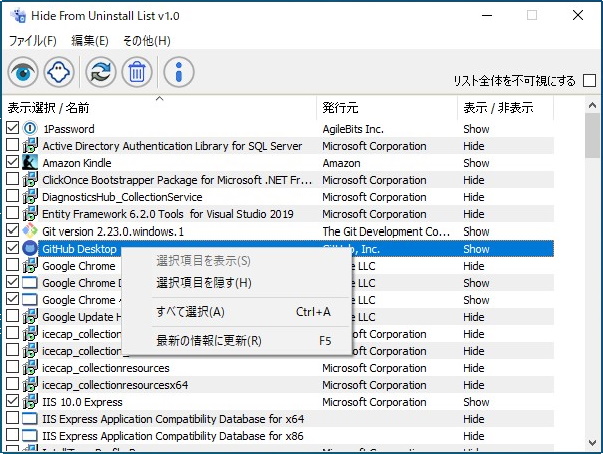Click The Git Development Co... publisher cell
This screenshot has width=603, height=454.
[386, 231]
